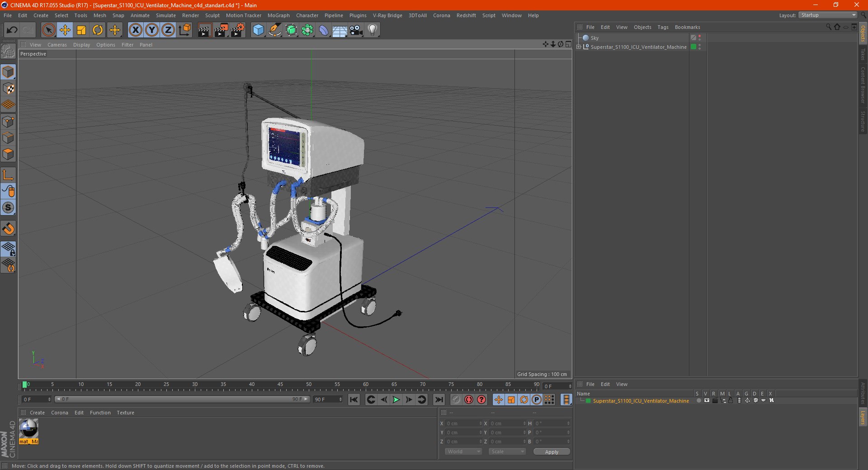Image resolution: width=868 pixels, height=470 pixels.
Task: Expand the Superstar_S1100_ICU_Ventilator_Machine tree node
Action: [x=579, y=47]
